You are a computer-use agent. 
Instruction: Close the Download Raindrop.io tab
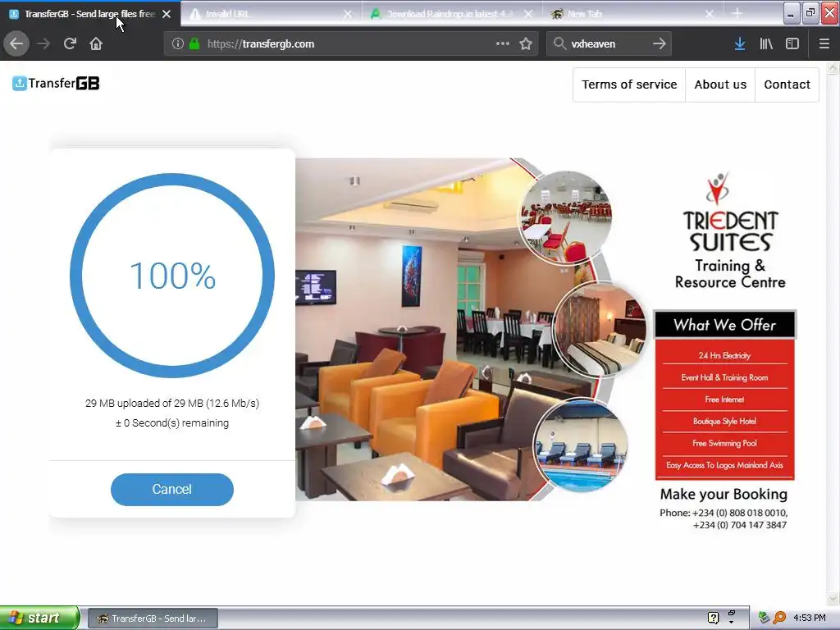pos(528,14)
